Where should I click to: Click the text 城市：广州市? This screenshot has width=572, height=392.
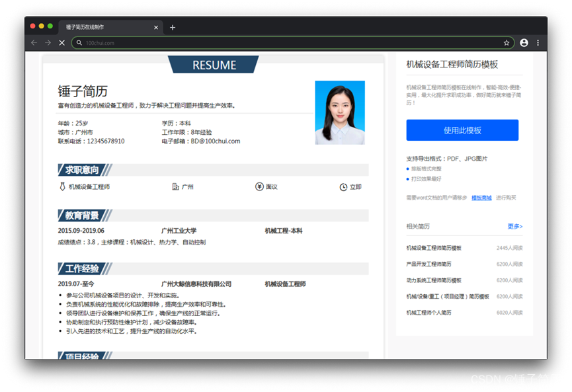point(75,132)
